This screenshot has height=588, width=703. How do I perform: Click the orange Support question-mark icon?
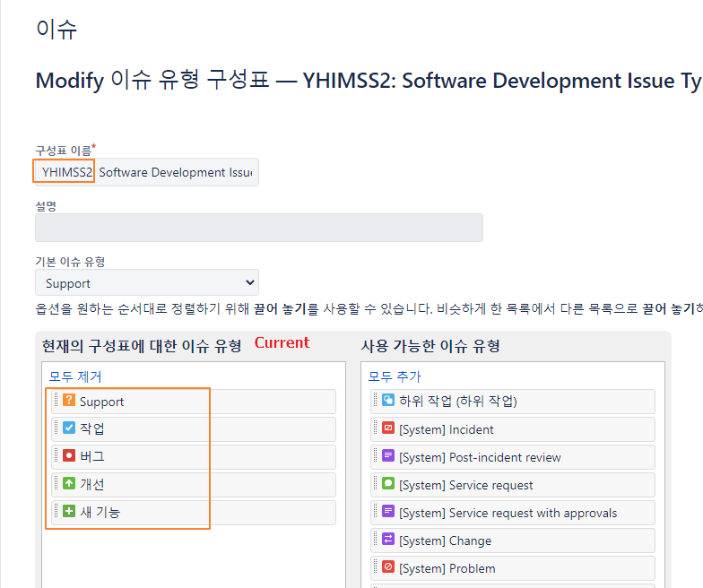click(x=68, y=400)
